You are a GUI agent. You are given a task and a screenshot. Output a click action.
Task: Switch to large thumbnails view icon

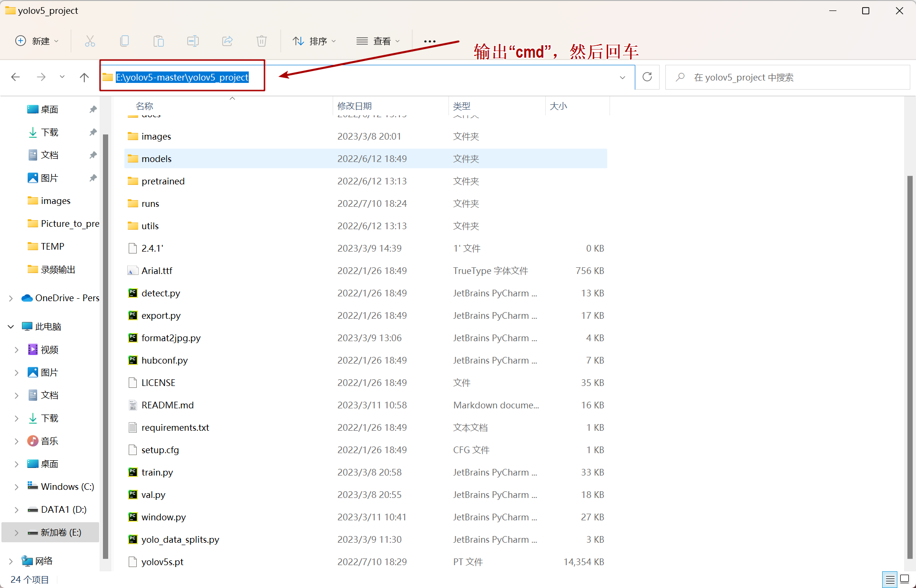tap(905, 579)
